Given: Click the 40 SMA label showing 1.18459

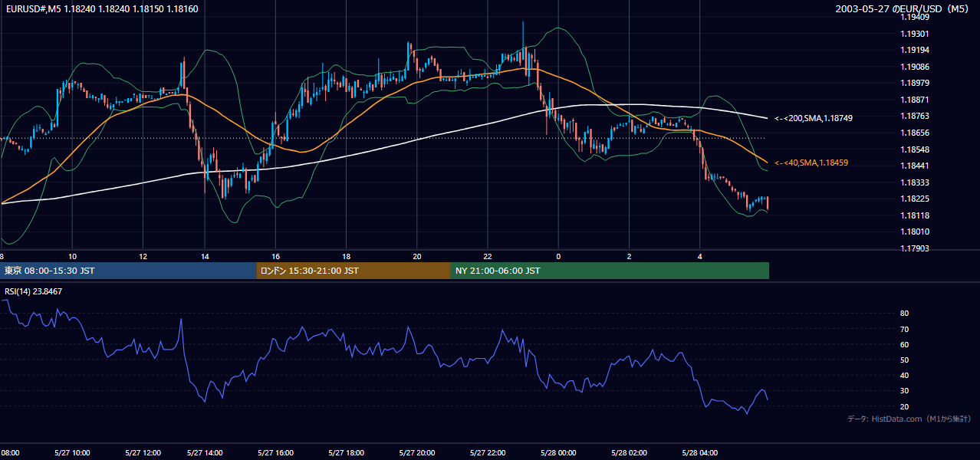Looking at the screenshot, I should [x=811, y=163].
